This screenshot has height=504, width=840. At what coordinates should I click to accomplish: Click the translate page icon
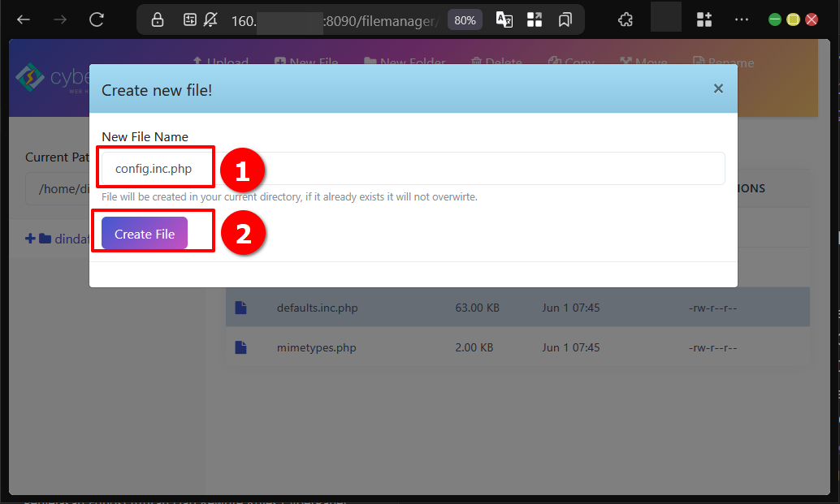[504, 20]
